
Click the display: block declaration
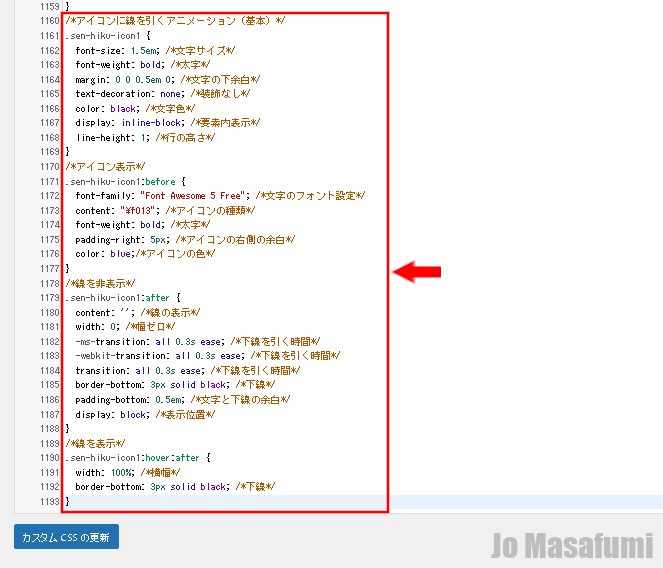(112, 415)
